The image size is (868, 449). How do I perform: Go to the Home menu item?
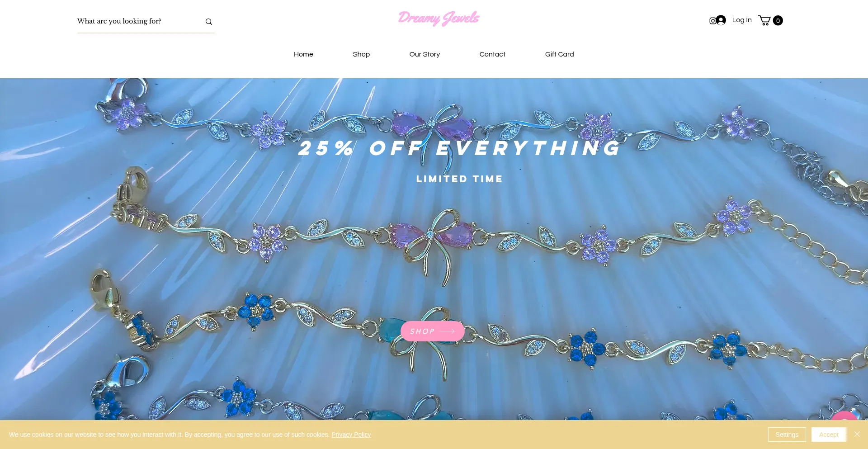click(x=303, y=54)
